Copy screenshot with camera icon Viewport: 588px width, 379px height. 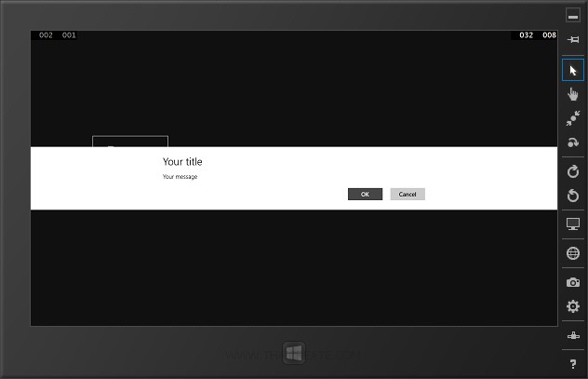coord(572,282)
